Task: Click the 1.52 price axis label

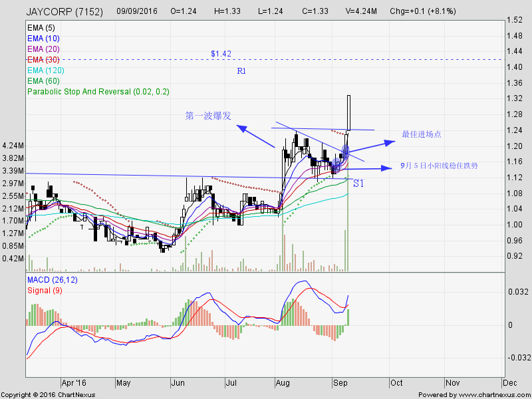Action: pyautogui.click(x=514, y=20)
